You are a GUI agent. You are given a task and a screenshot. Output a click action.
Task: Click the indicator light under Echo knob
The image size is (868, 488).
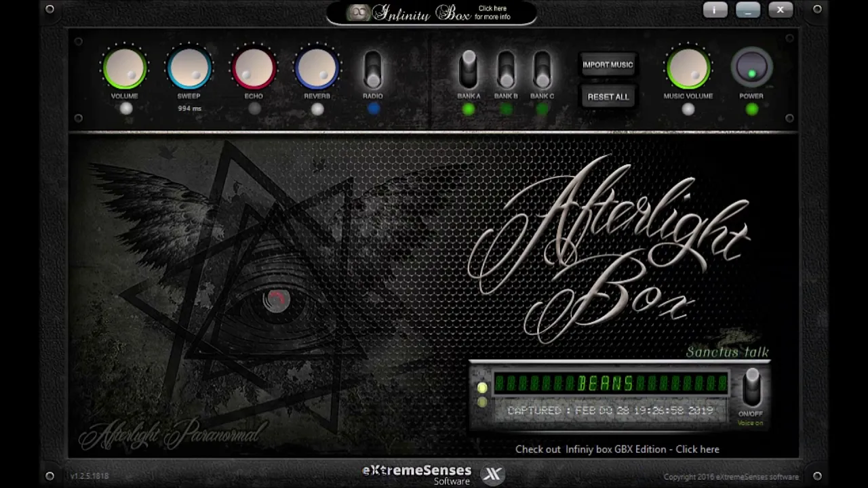click(x=254, y=109)
